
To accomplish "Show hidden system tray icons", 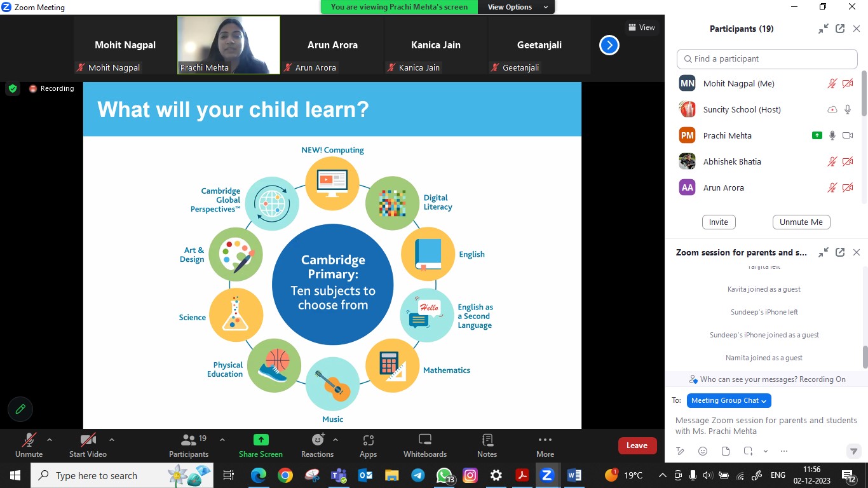I will click(x=662, y=475).
